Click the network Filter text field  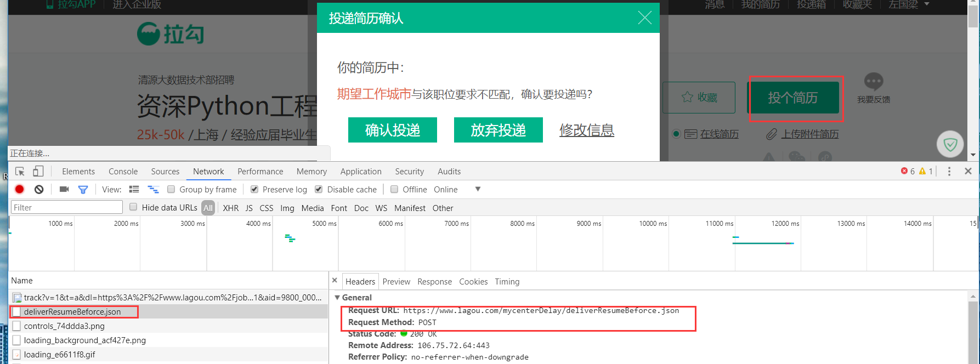point(67,207)
